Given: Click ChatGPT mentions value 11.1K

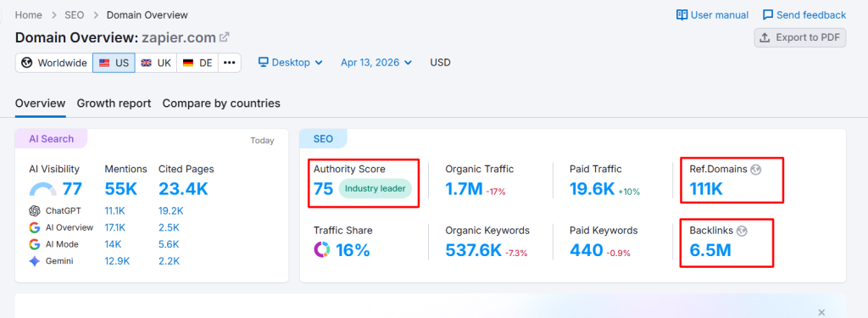Looking at the screenshot, I should (x=115, y=211).
